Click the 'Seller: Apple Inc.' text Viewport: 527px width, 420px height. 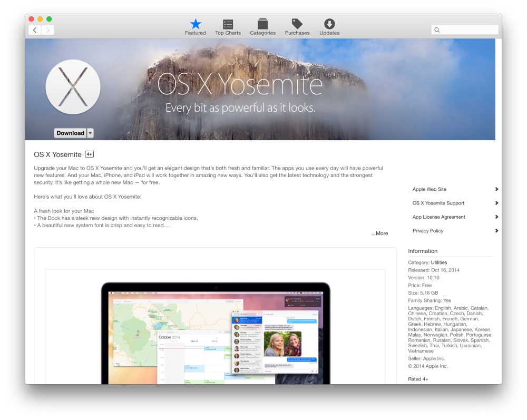click(x=426, y=358)
